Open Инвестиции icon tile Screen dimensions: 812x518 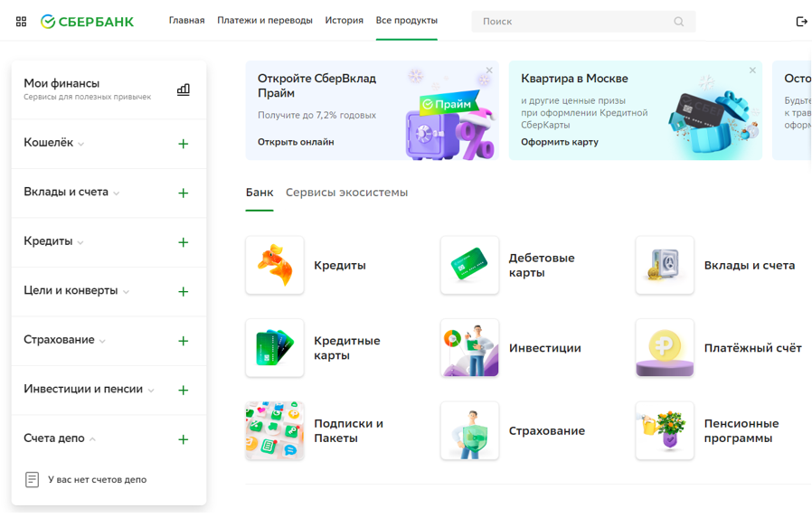click(469, 348)
